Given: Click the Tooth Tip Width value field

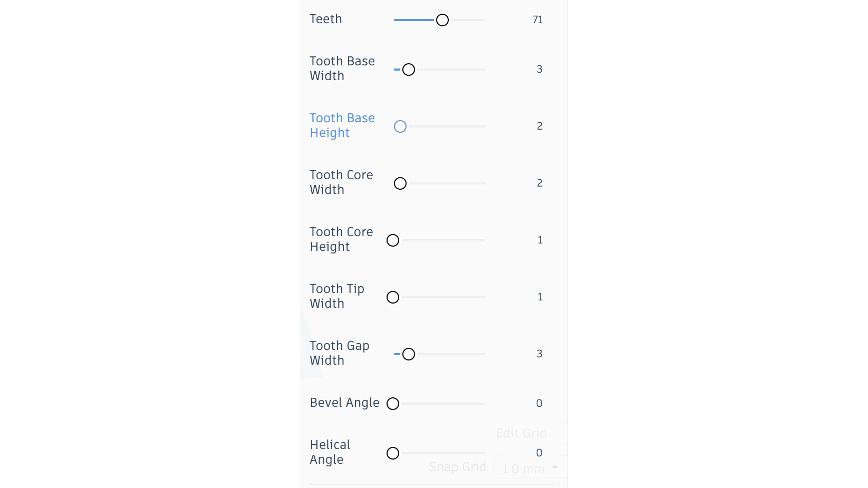Looking at the screenshot, I should tap(539, 297).
